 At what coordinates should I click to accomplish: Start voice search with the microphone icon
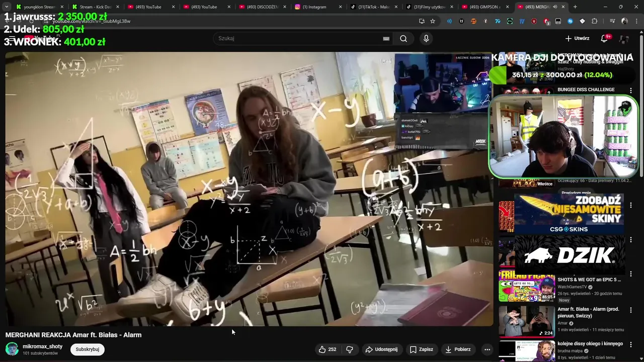pos(426,39)
